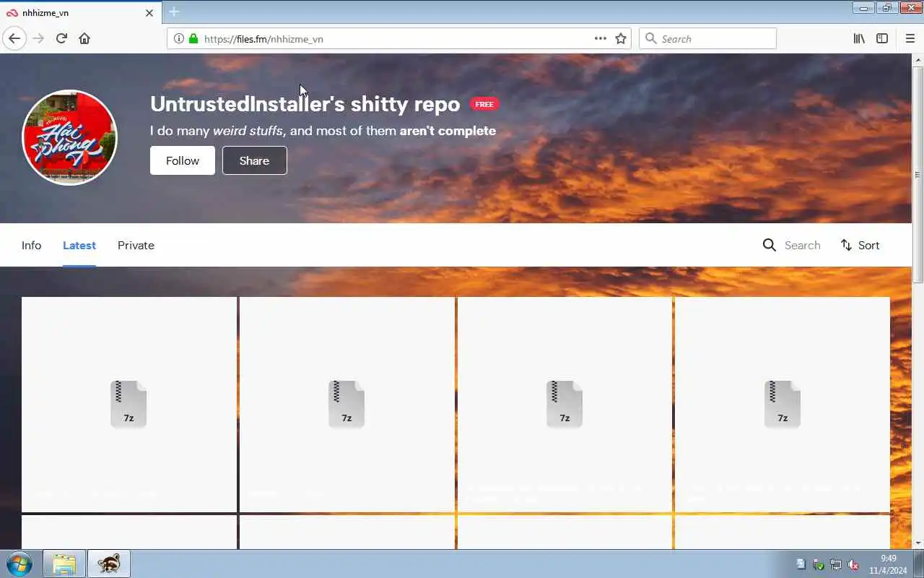The image size is (924, 578).
Task: Click the red FREE badge
Action: click(x=484, y=104)
